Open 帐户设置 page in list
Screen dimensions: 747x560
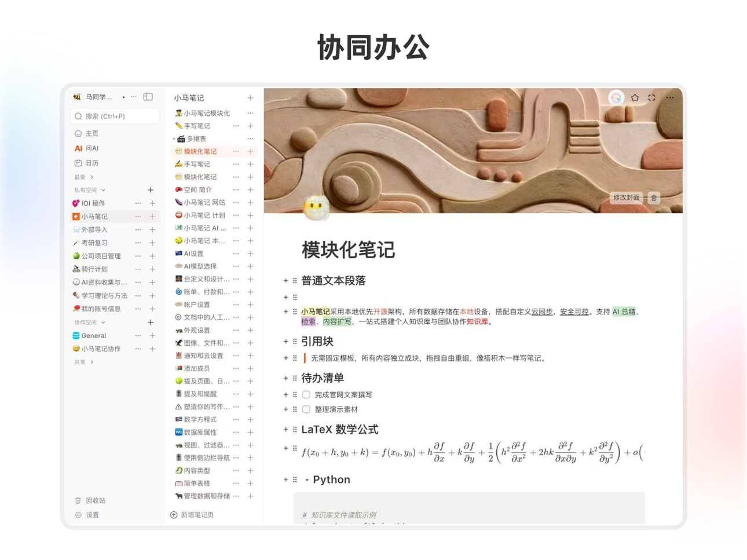pos(196,305)
